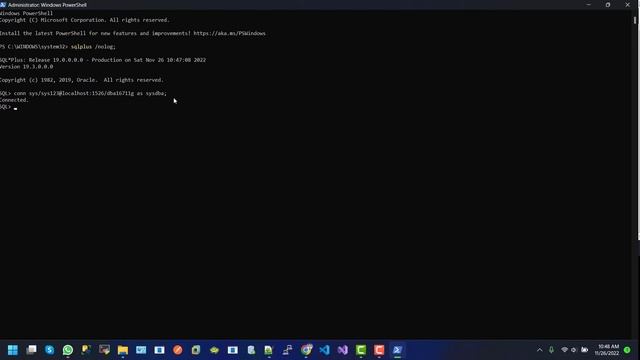Screen dimensions: 640x360
Task: Launch Visual Studio Code from the taskbar
Action: point(324,350)
